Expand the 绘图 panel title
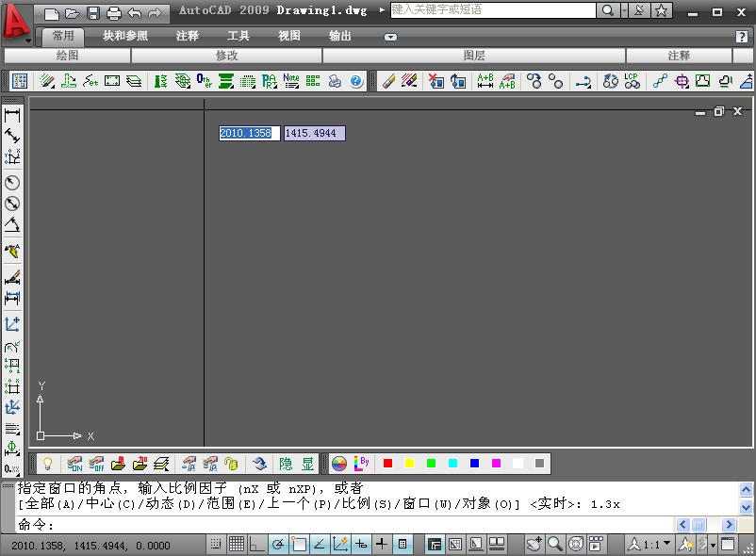This screenshot has width=756, height=556. tap(68, 56)
